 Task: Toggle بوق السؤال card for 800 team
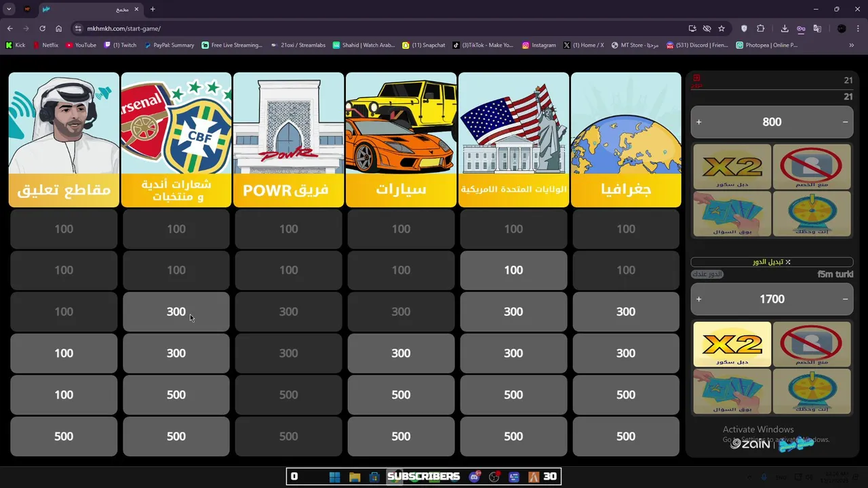(x=732, y=213)
